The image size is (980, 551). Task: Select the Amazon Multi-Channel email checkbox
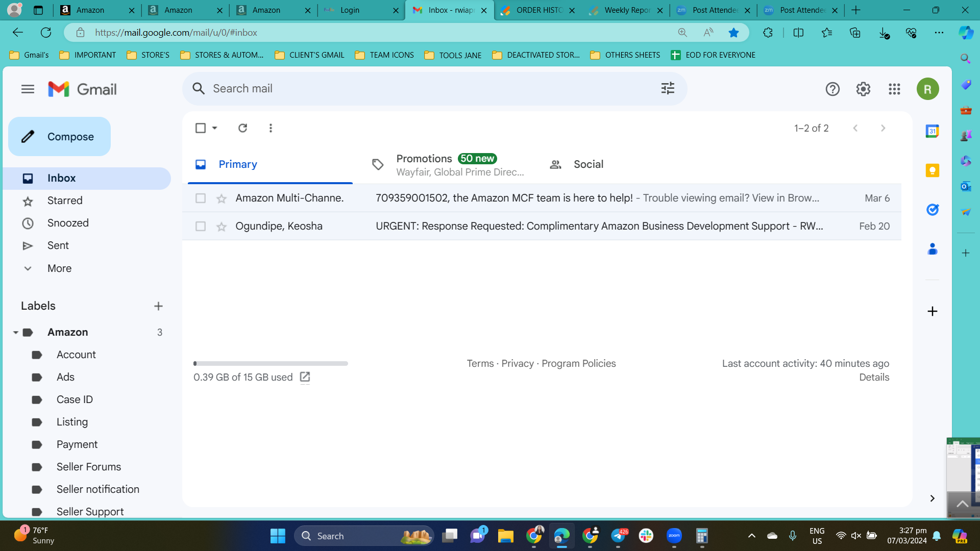[x=201, y=198]
